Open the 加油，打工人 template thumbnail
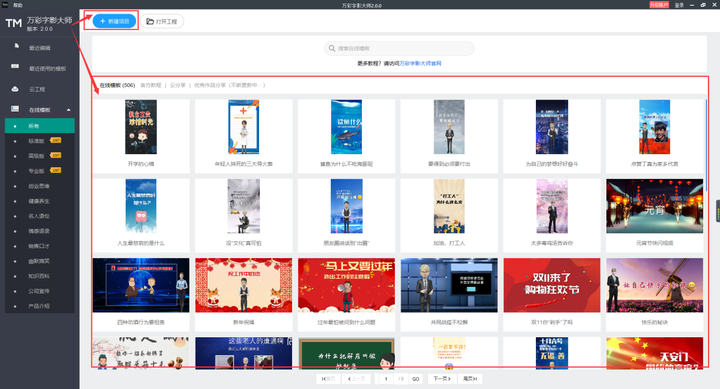Screen dimensions: 720x389 tap(449, 206)
